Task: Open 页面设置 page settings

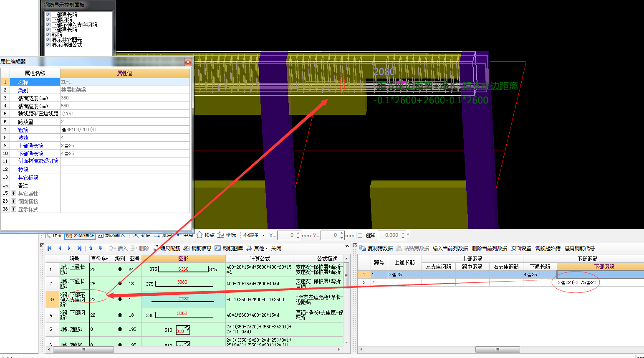Action: click(x=521, y=248)
